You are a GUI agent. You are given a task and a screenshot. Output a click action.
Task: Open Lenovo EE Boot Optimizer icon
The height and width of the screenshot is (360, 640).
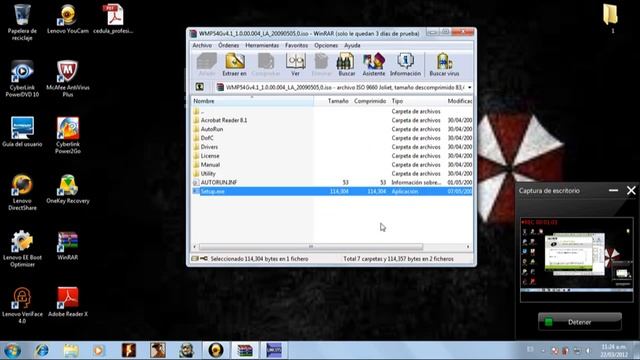pos(22,249)
